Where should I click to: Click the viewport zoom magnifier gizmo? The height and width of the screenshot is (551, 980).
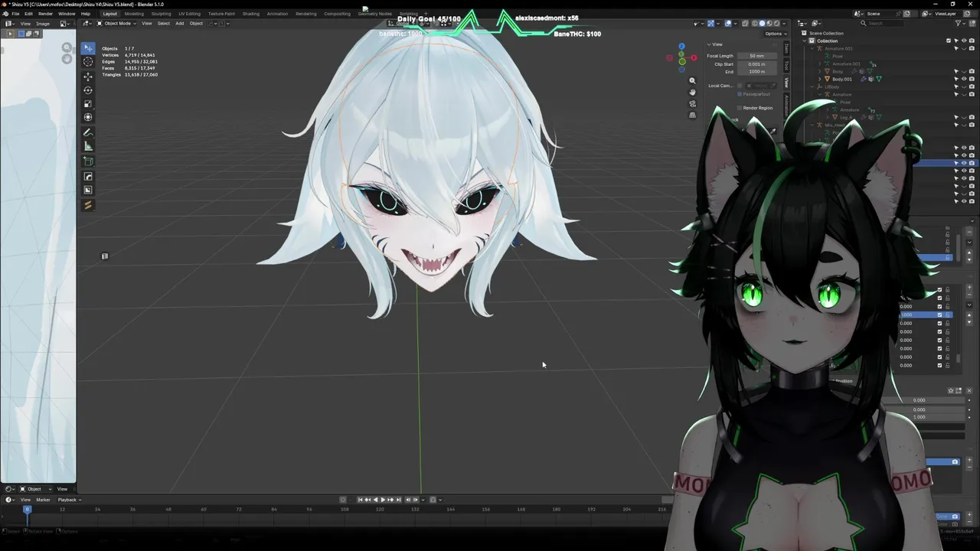pyautogui.click(x=692, y=80)
